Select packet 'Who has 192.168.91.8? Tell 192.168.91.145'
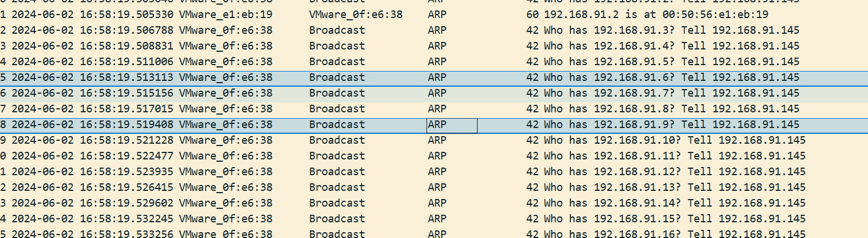Viewport: 868px width, 238px height. tap(434, 109)
